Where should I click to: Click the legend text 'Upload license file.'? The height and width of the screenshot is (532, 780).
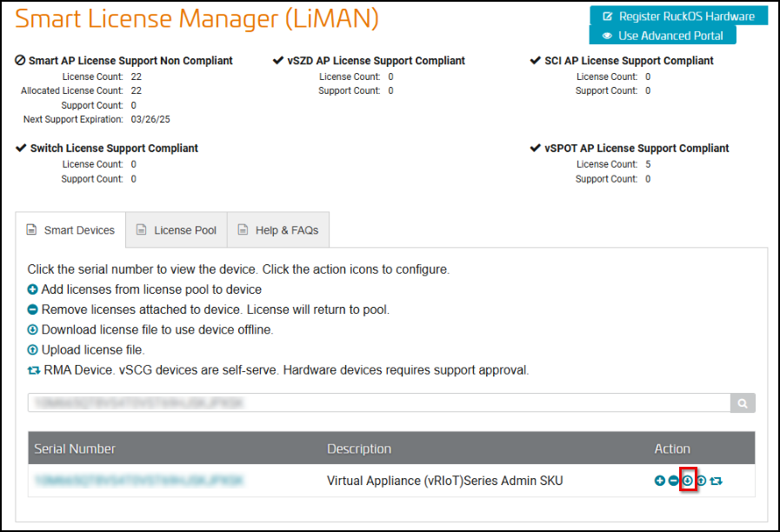93,350
